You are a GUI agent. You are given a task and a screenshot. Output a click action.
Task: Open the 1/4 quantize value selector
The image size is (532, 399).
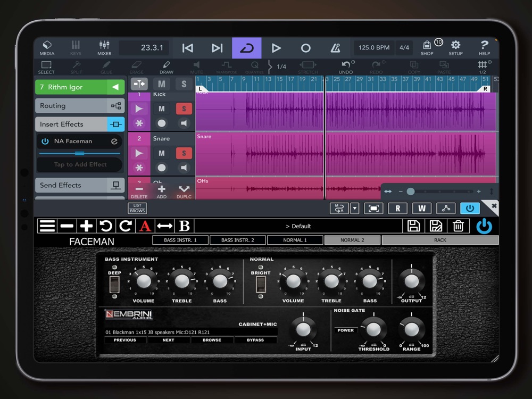click(x=281, y=66)
